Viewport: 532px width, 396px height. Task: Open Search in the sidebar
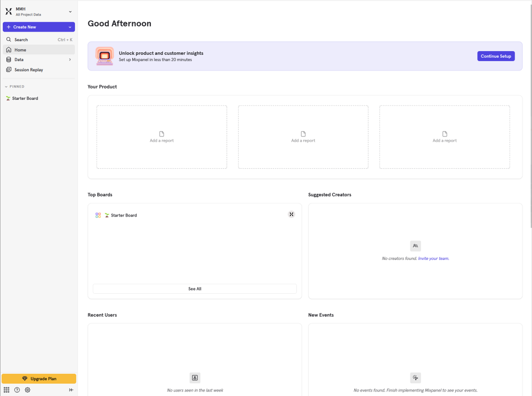39,39
